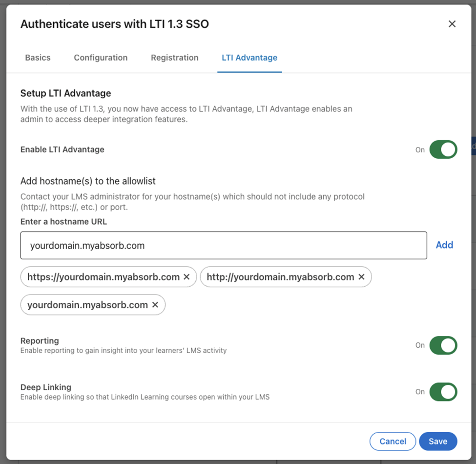Close the LTI 1.3 SSO dialog
Screen dimensions: 476x464
coord(452,24)
